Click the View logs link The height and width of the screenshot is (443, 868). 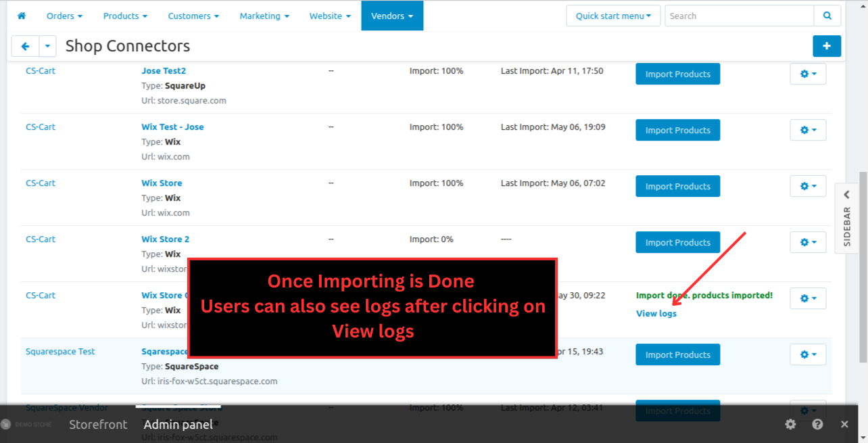[656, 313]
